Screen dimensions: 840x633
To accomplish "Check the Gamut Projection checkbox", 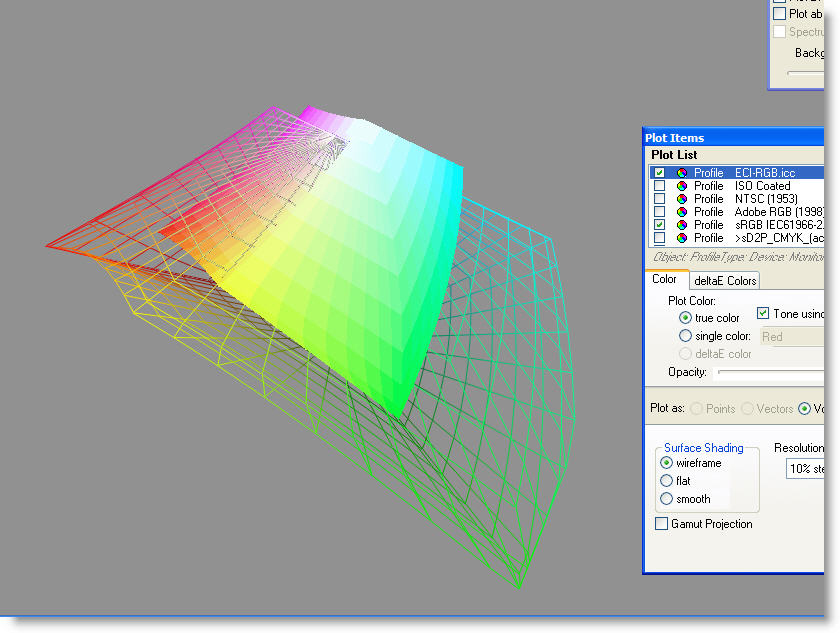I will (x=661, y=524).
